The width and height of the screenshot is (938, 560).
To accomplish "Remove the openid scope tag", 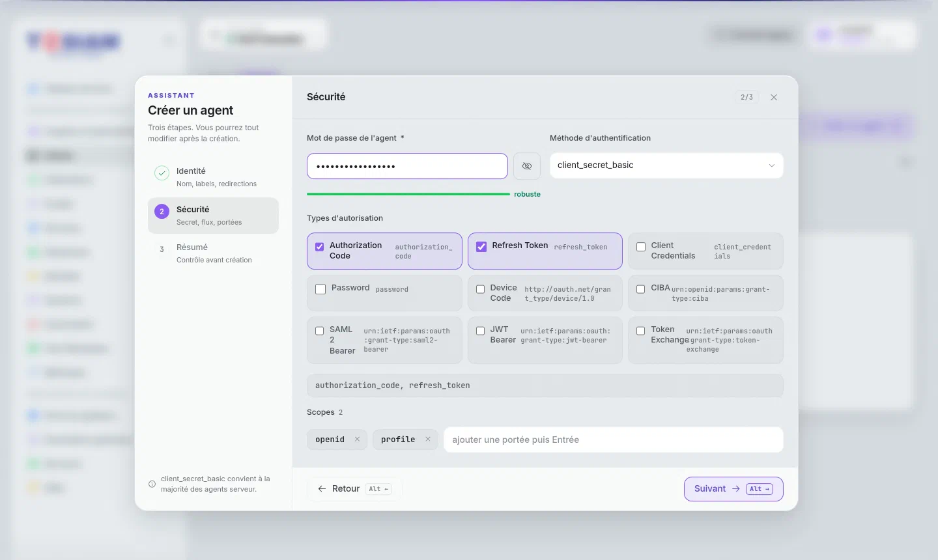I will click(x=357, y=440).
